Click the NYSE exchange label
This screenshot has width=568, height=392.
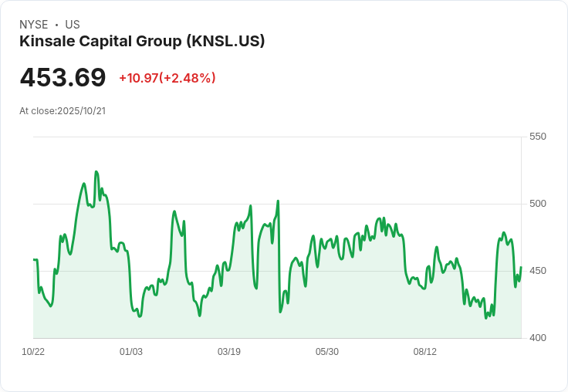(34, 25)
